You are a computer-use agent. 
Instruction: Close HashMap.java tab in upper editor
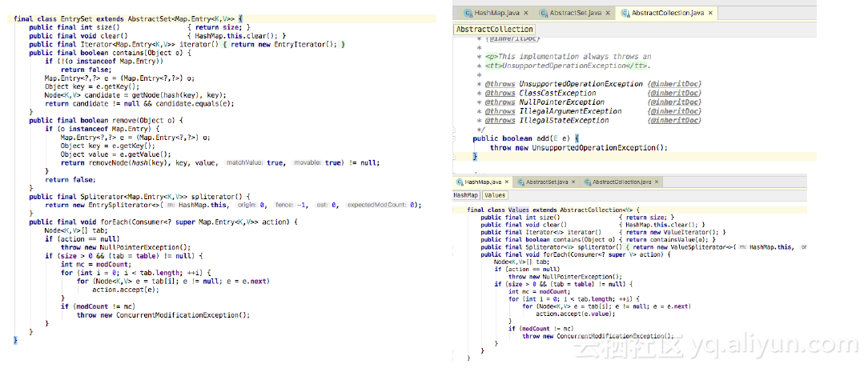[x=524, y=12]
